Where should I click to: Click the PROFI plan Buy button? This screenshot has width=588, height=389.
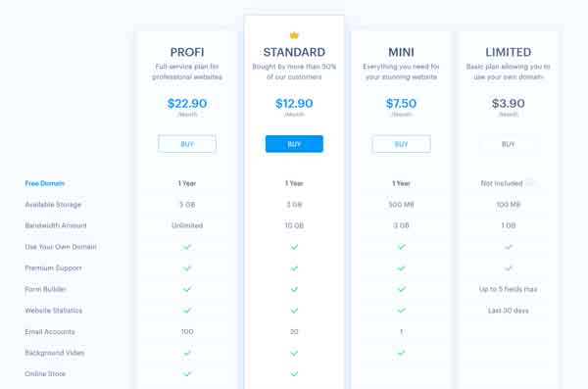click(x=187, y=144)
